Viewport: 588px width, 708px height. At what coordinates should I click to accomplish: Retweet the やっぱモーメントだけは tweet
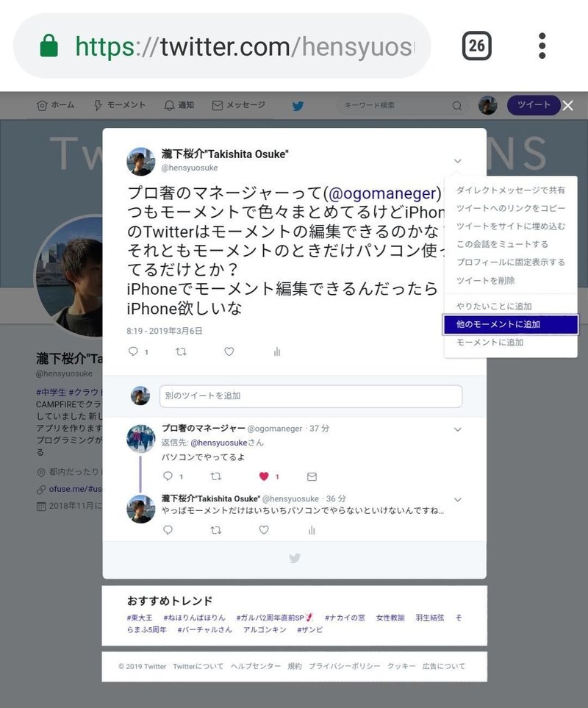coord(215,529)
